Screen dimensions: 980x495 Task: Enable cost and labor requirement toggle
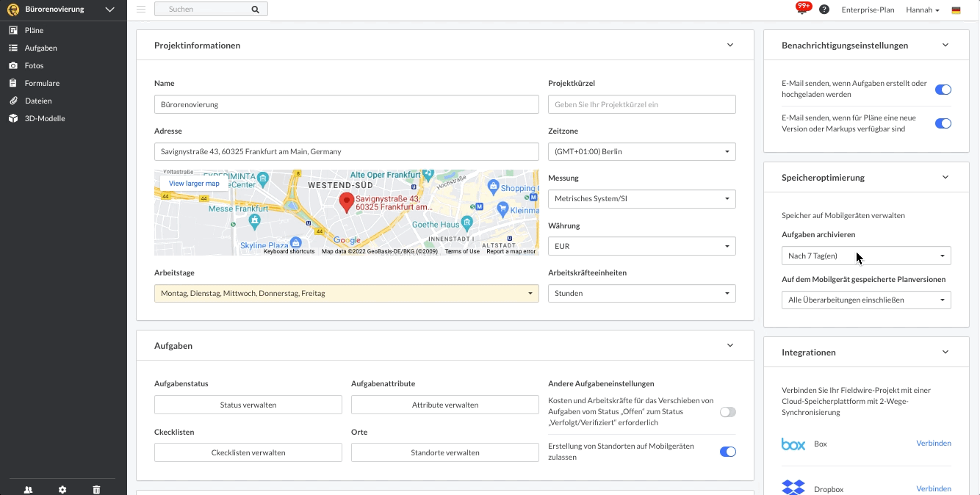pos(728,412)
